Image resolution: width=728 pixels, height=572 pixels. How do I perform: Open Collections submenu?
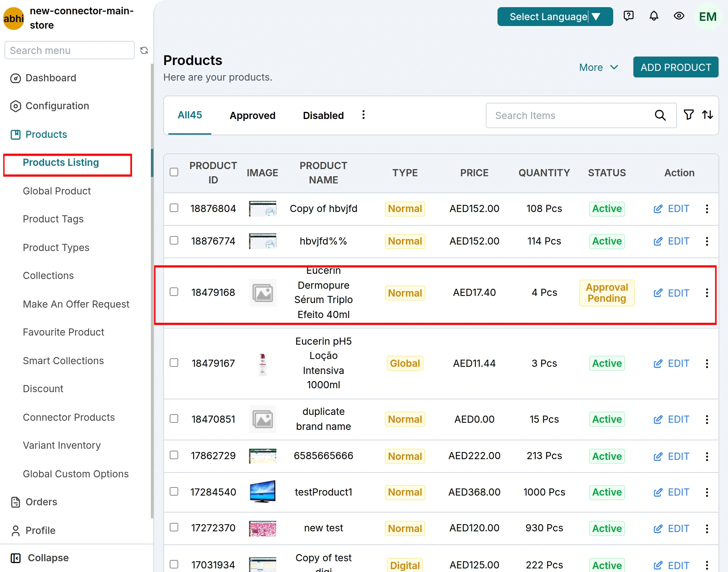point(48,276)
